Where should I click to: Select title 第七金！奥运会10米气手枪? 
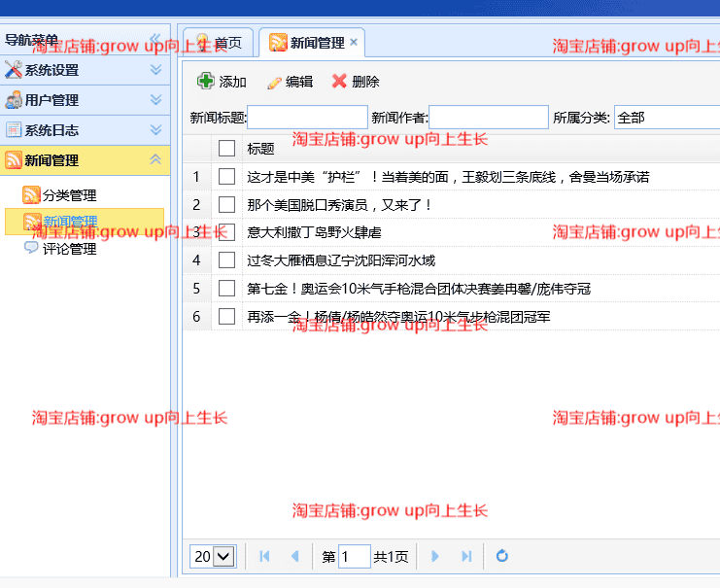pos(419,289)
